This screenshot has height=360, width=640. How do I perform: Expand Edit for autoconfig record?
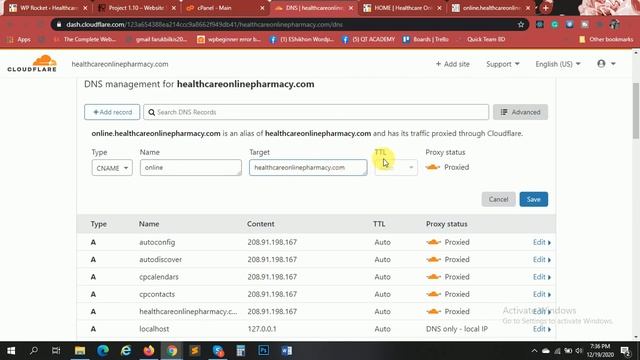542,242
